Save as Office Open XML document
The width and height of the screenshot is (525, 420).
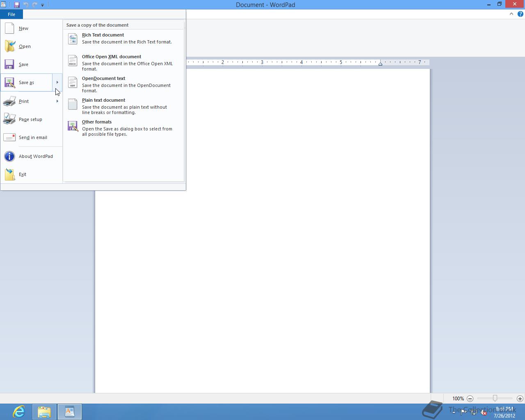(x=123, y=62)
